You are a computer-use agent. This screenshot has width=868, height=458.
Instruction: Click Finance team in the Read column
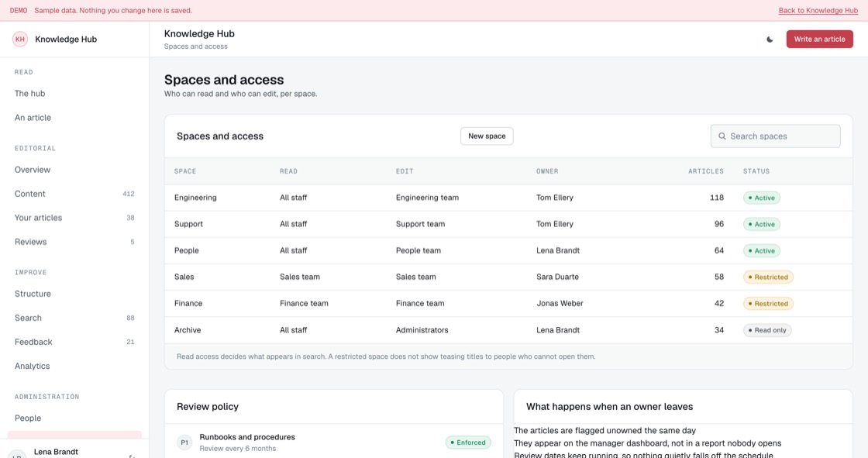304,304
